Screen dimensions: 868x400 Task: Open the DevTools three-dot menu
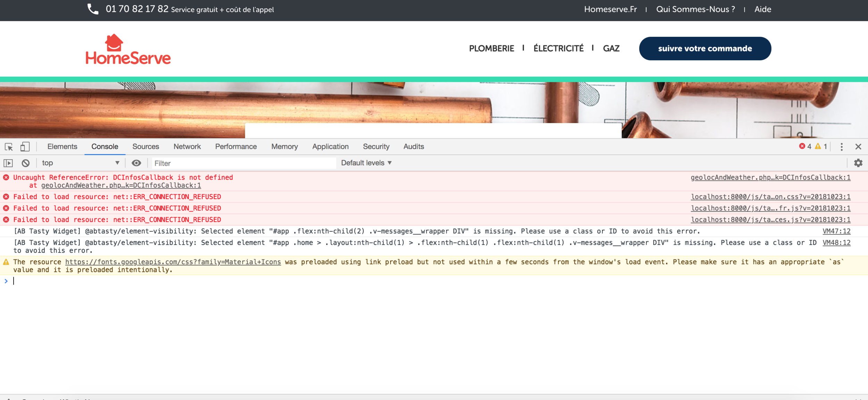point(842,147)
